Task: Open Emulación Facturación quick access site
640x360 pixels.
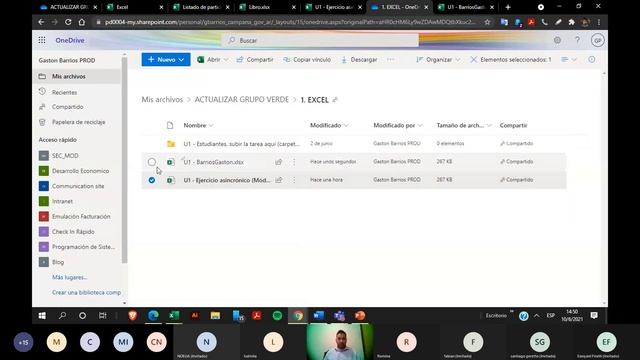Action: [81, 216]
